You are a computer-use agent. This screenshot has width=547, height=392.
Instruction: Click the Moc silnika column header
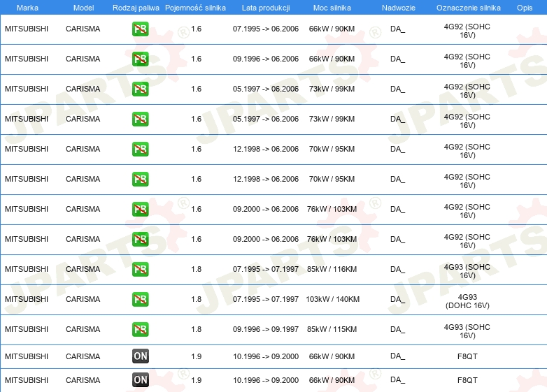click(x=332, y=8)
